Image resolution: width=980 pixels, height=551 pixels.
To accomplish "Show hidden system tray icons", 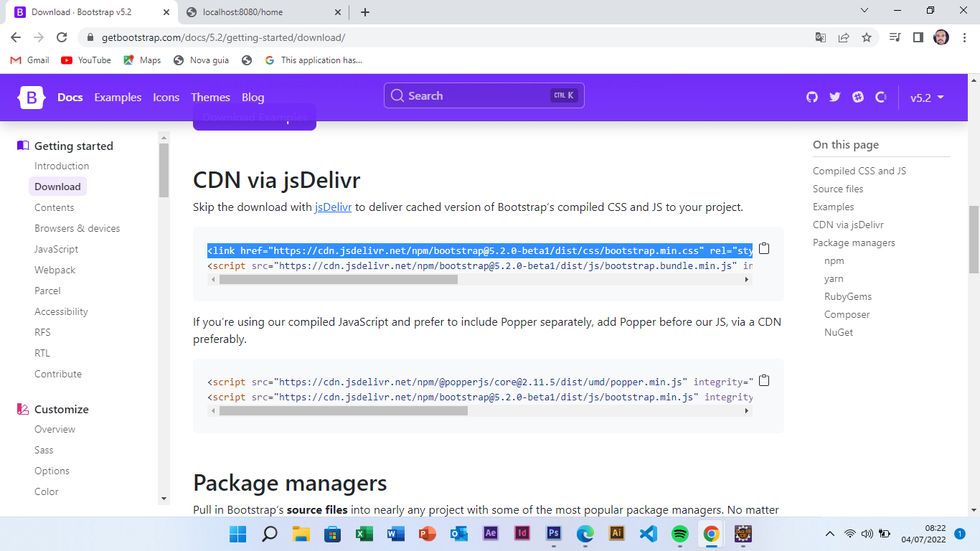I will pos(830,533).
